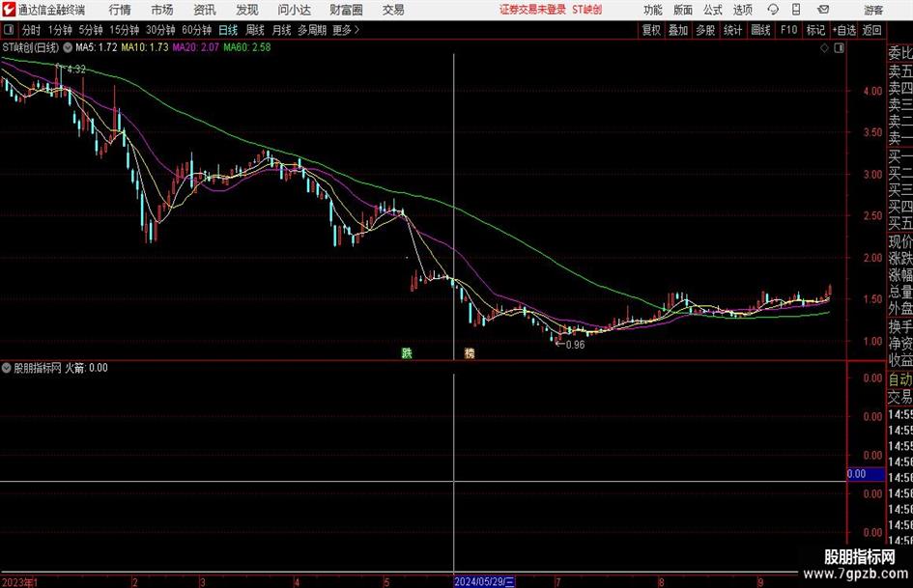This screenshot has width=913, height=588.
Task: Switch to 分时 chart period
Action: tap(32, 30)
